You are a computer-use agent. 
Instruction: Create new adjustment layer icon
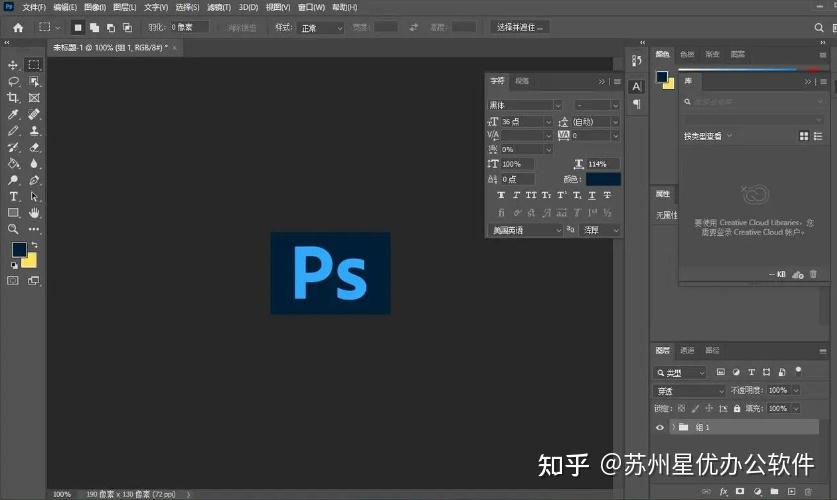point(757,491)
